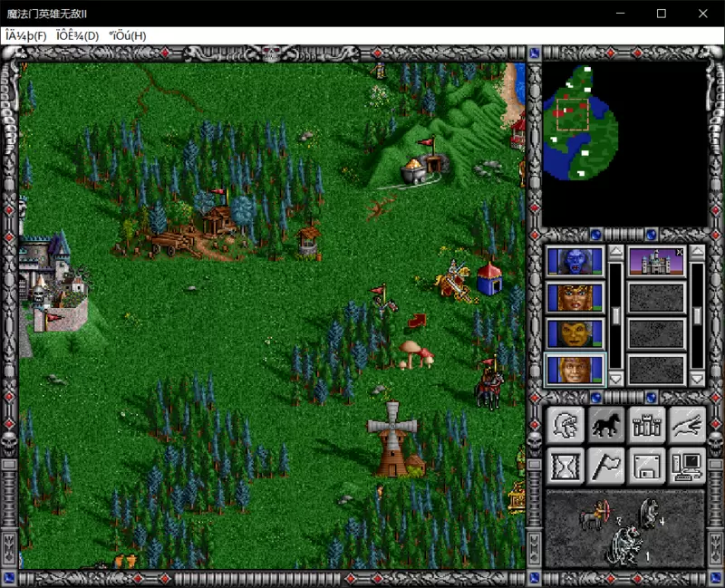Click the castle list scrollbar thumb

(x=697, y=316)
